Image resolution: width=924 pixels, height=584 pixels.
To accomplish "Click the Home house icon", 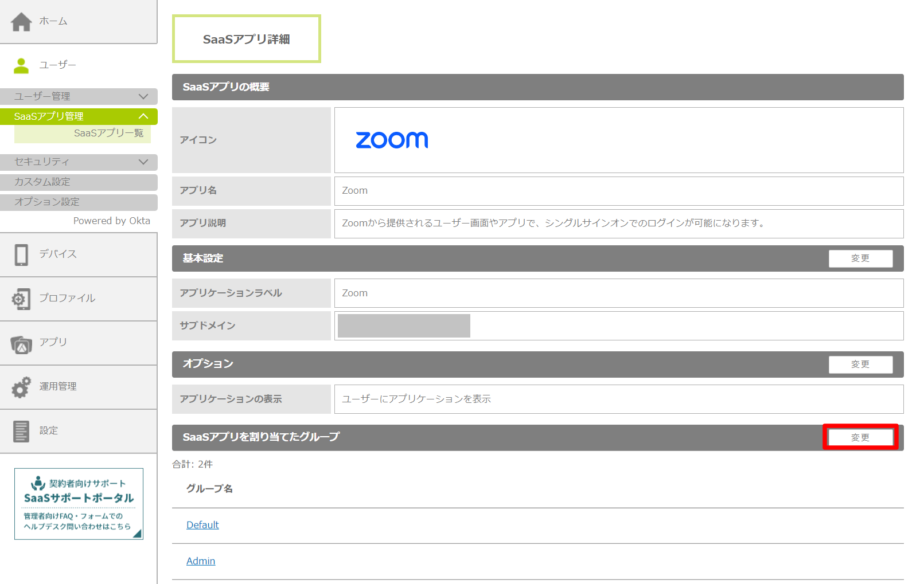I will (21, 22).
